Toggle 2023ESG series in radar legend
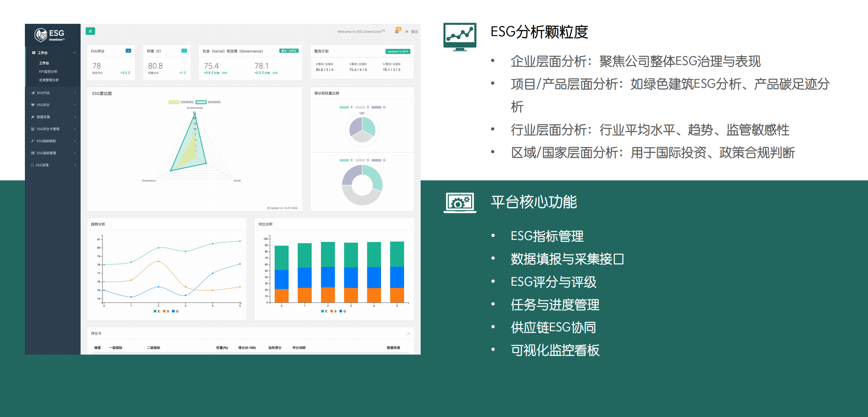Screen dimensions: 868x417 point(174,102)
